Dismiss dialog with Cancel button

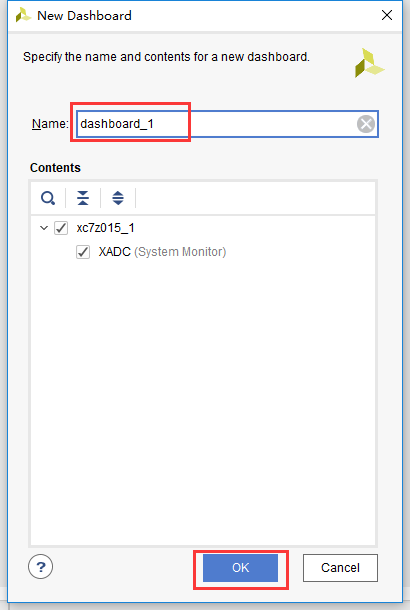tap(340, 568)
